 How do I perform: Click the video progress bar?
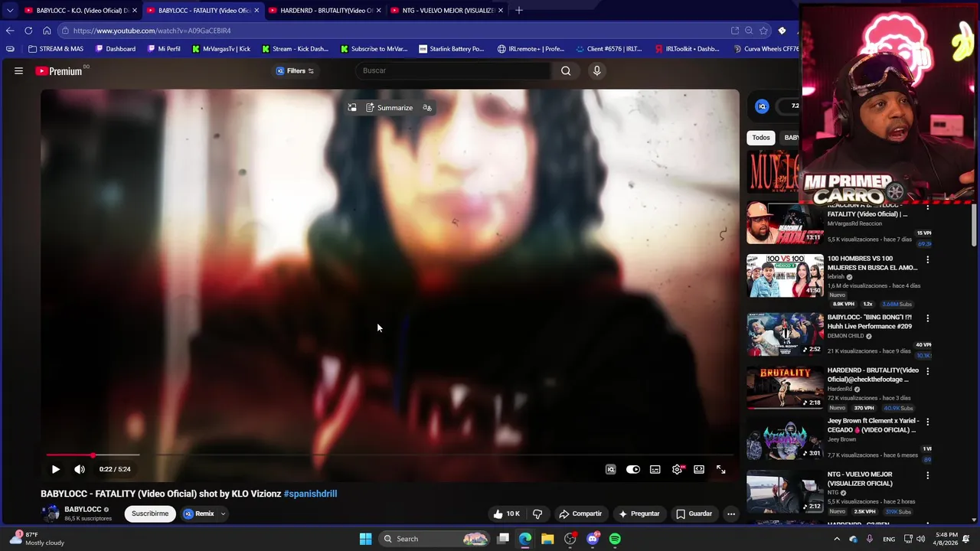[x=390, y=455]
